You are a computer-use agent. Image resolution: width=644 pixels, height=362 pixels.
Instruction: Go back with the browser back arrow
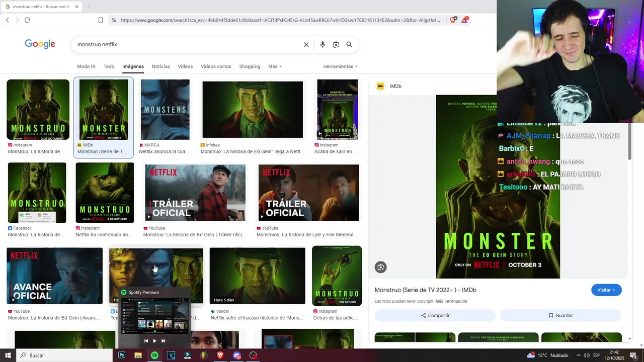click(x=7, y=20)
